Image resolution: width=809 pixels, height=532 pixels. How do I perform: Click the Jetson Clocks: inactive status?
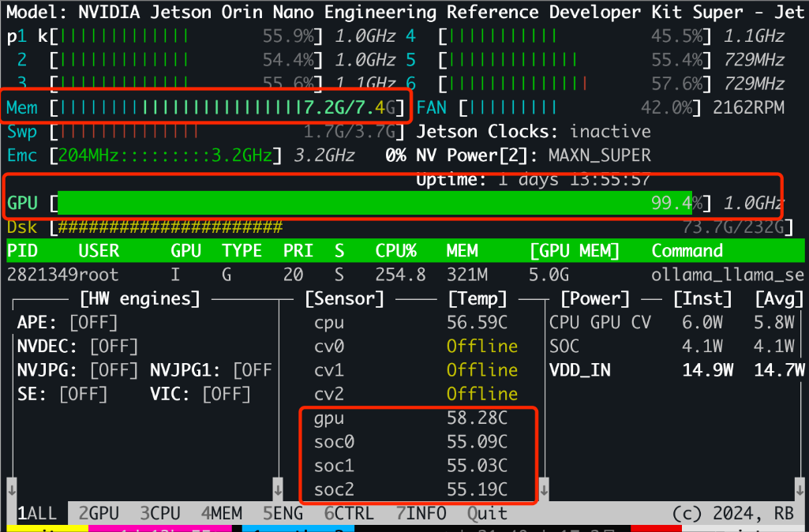click(534, 132)
